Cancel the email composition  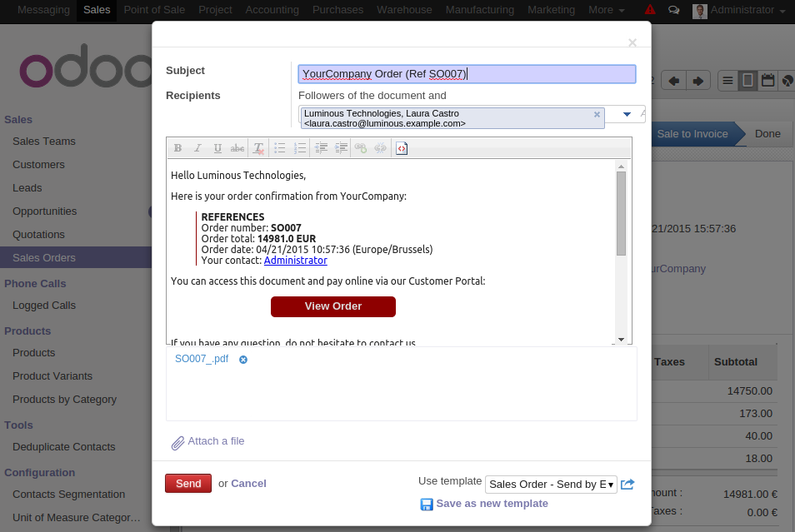click(248, 484)
